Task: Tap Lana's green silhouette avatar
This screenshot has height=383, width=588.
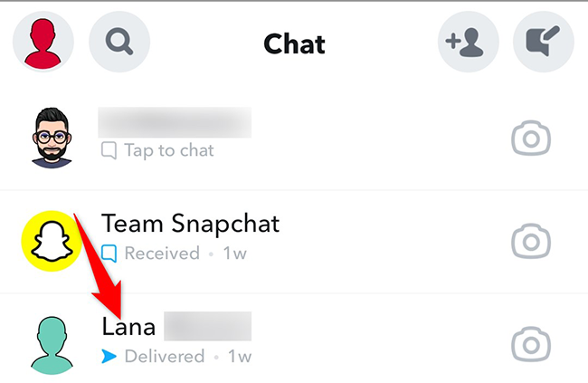Action: (x=52, y=345)
